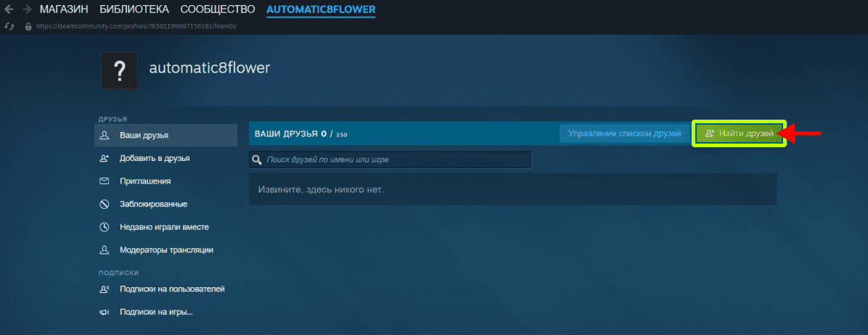Click Управление списком друзей button

click(x=624, y=133)
